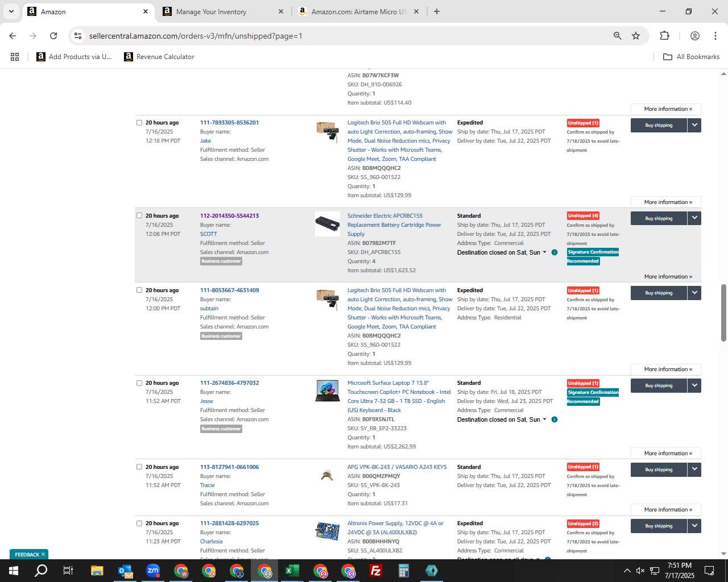Open Buy shipping dropdown arrow for Jesse's order
Screen dimensions: 728x582
click(x=694, y=385)
